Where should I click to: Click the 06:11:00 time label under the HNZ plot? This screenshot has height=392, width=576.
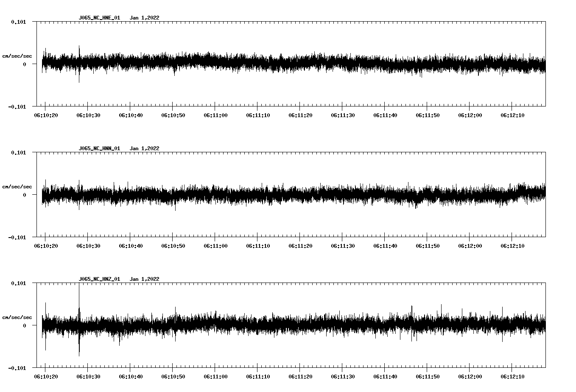[215, 377]
